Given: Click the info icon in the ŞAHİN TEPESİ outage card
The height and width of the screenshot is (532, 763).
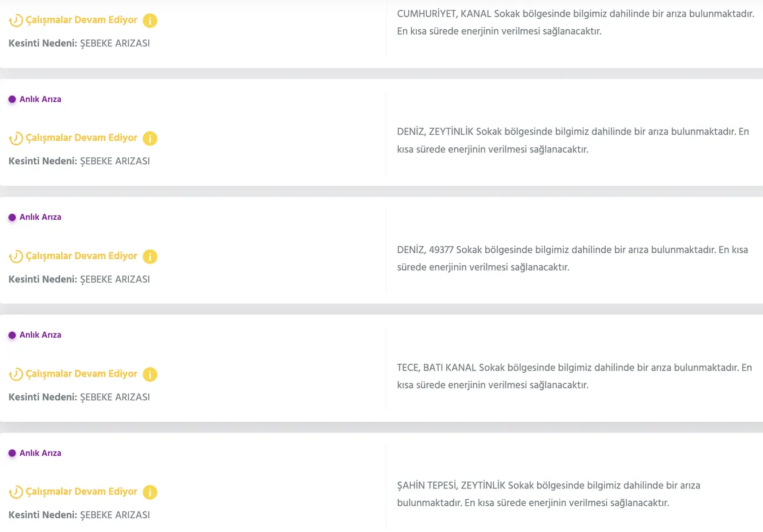Looking at the screenshot, I should tap(150, 493).
